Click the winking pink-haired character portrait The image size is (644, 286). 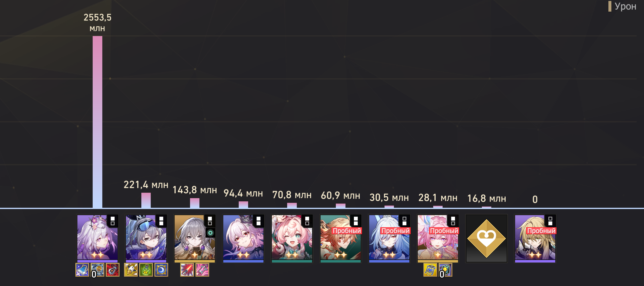coord(292,238)
